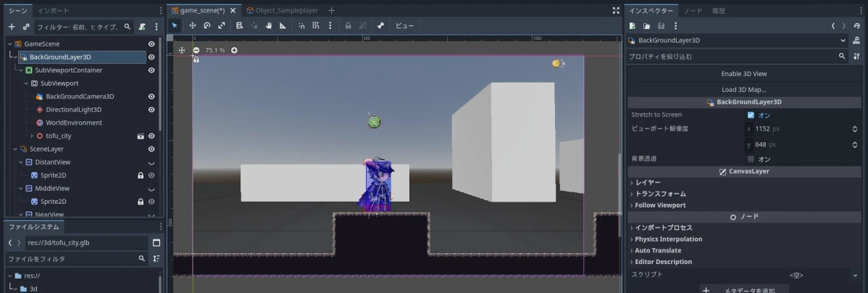Zoom out with the minus button
868x293 pixels.
[x=196, y=50]
